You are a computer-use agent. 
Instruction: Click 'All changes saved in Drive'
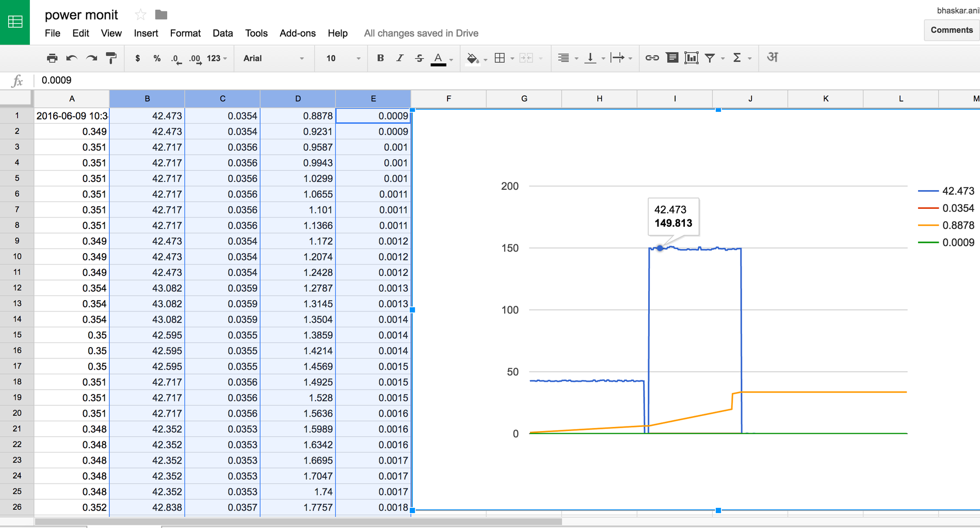click(x=421, y=33)
